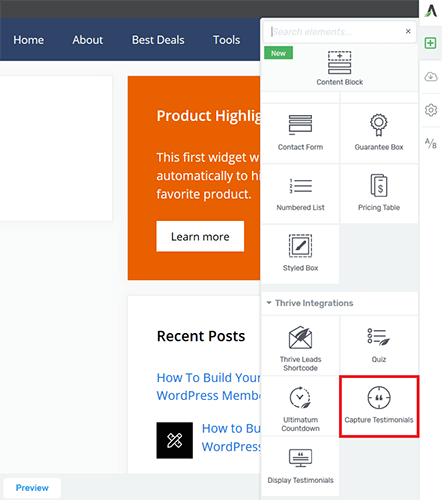Image resolution: width=442 pixels, height=500 pixels.
Task: Select the Quiz element
Action: (379, 346)
